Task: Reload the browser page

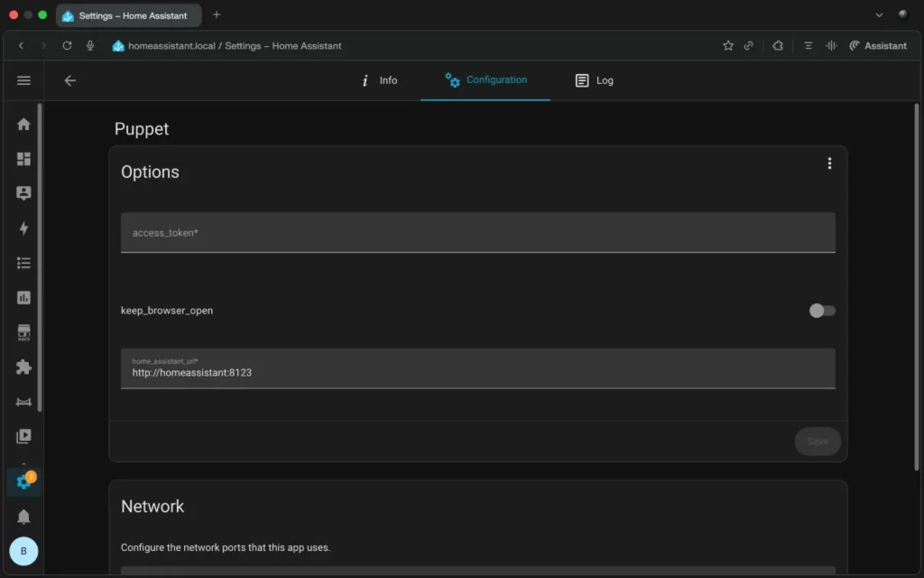Action: (67, 45)
